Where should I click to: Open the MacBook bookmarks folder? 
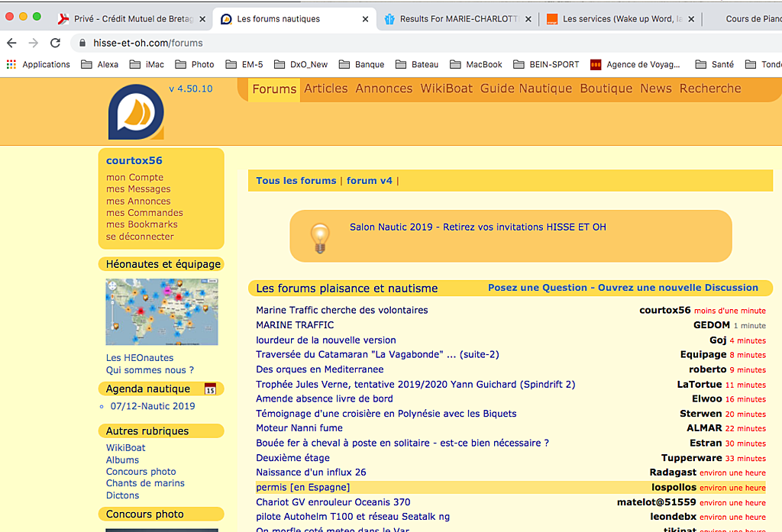[476, 64]
